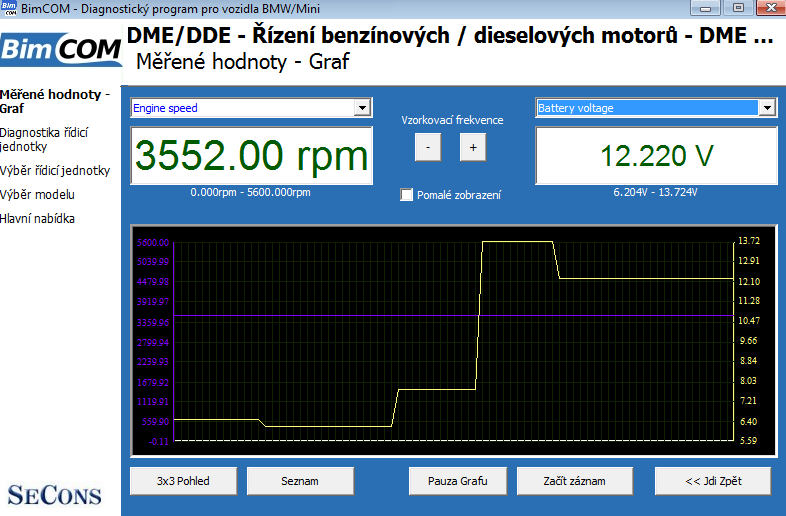Enable the Pomalé zobrazení checkbox
786x516 pixels.
pyautogui.click(x=407, y=195)
